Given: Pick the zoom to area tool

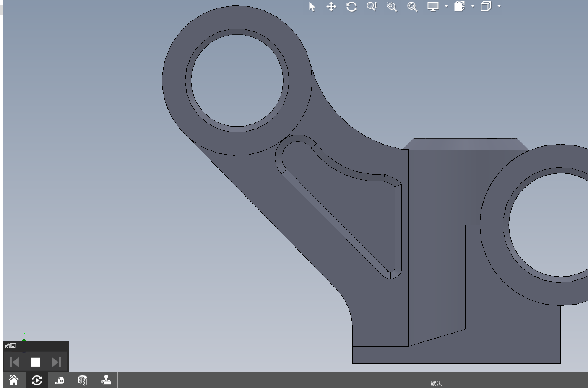Looking at the screenshot, I should tap(392, 7).
